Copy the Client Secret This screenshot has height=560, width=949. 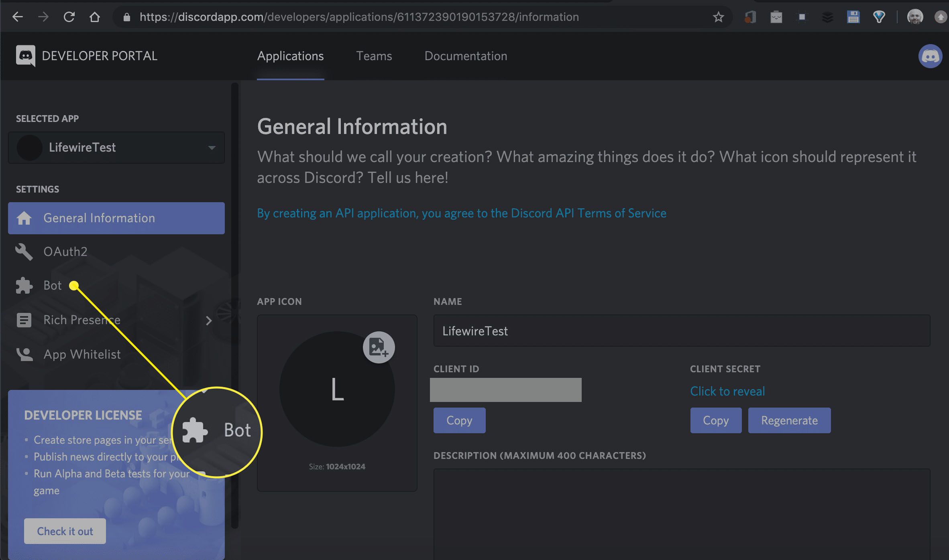tap(716, 420)
